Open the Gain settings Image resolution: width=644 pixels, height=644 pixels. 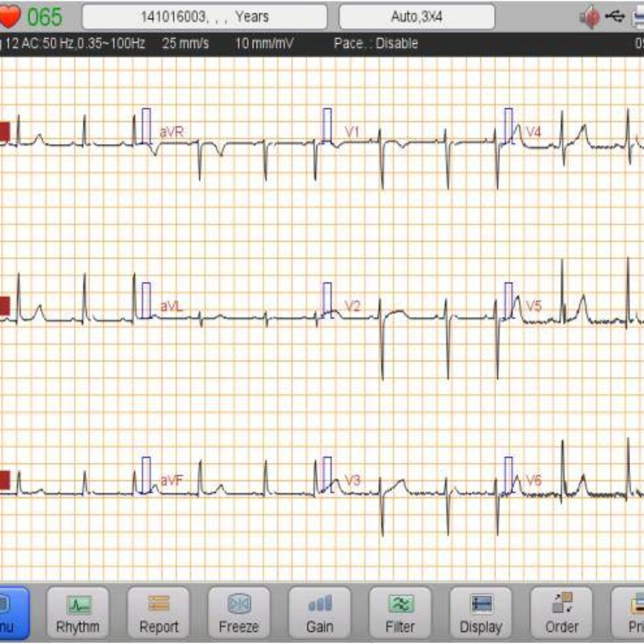pos(320,613)
